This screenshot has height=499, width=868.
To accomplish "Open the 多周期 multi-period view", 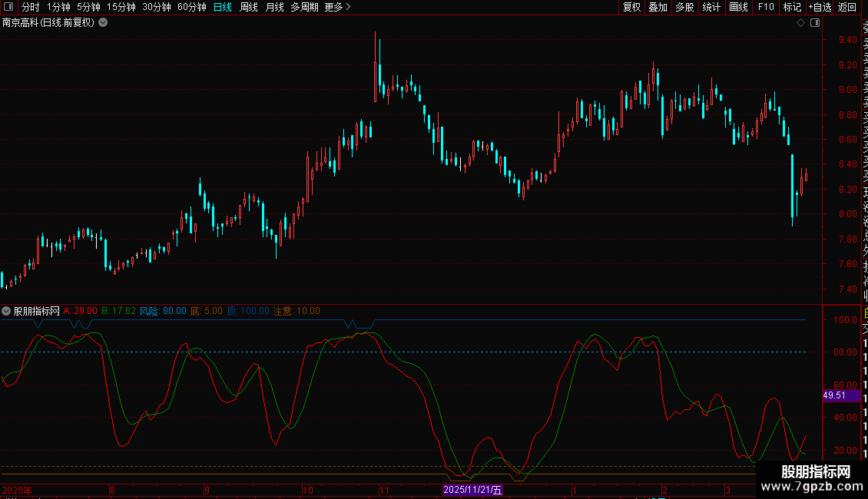I will pos(304,7).
